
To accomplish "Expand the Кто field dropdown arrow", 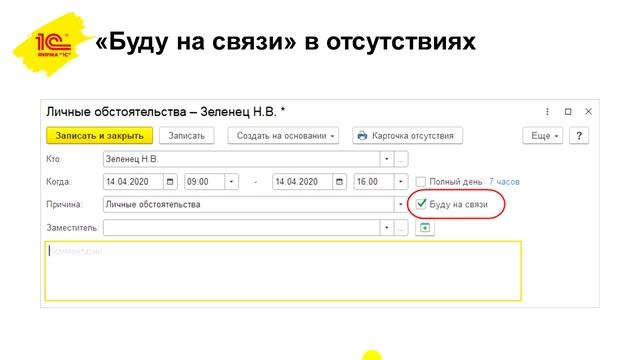I will [x=387, y=159].
